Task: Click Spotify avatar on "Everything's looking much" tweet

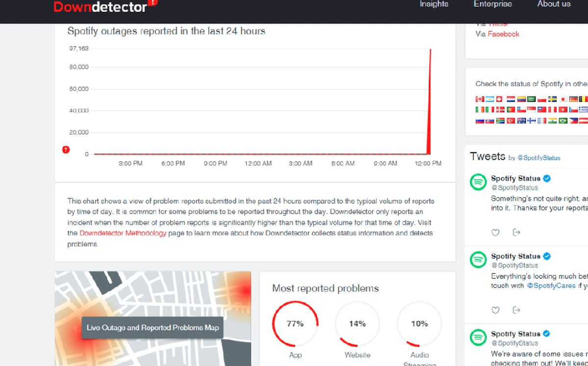Action: pyautogui.click(x=478, y=259)
